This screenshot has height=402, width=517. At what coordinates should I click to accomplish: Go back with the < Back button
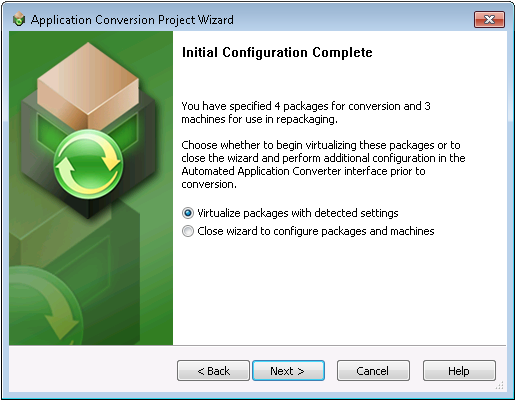point(213,370)
